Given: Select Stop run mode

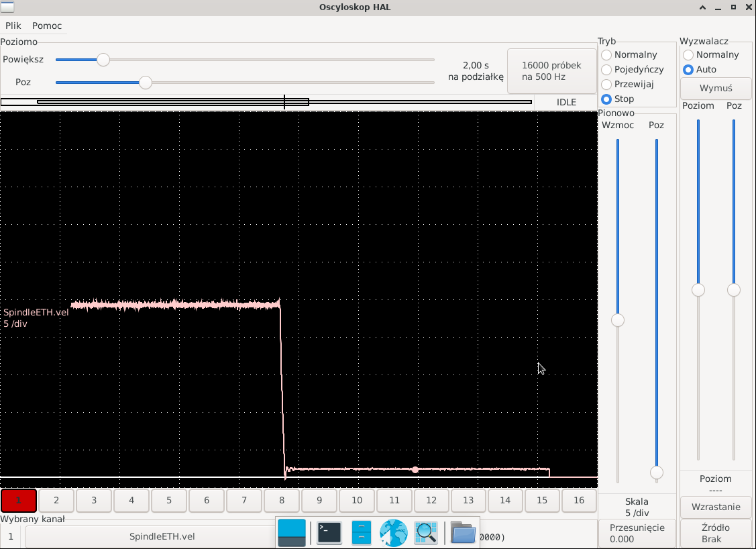Looking at the screenshot, I should [x=618, y=99].
